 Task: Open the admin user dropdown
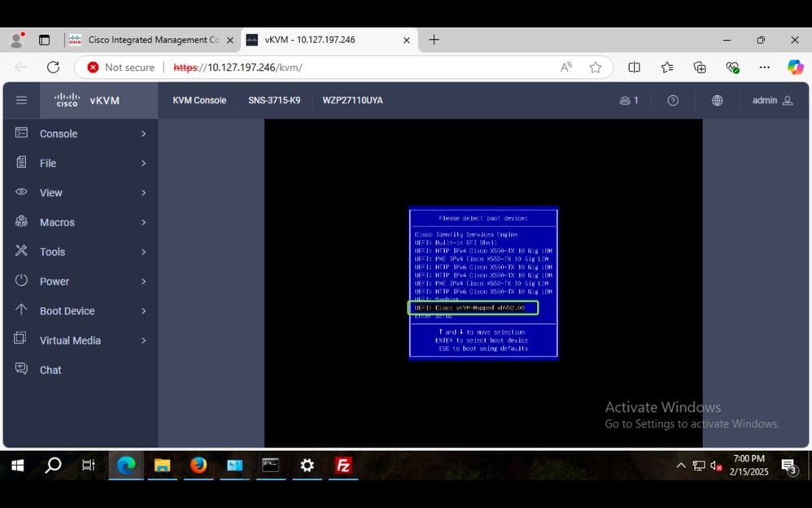(770, 100)
